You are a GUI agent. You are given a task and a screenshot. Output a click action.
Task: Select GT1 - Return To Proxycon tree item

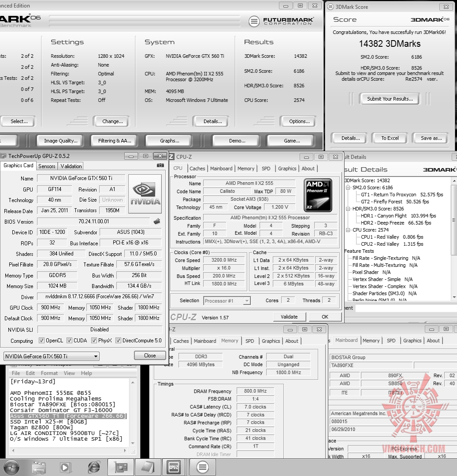pos(402,195)
